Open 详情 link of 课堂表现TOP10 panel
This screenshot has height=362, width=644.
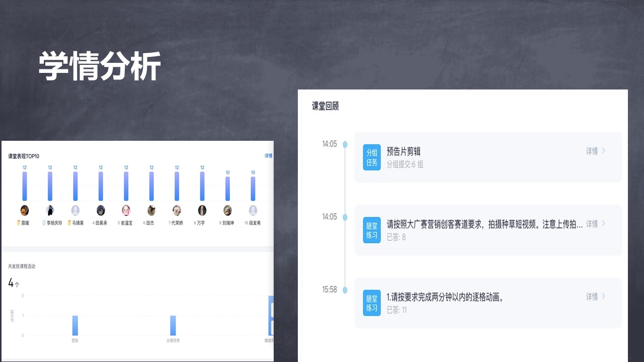coord(269,156)
